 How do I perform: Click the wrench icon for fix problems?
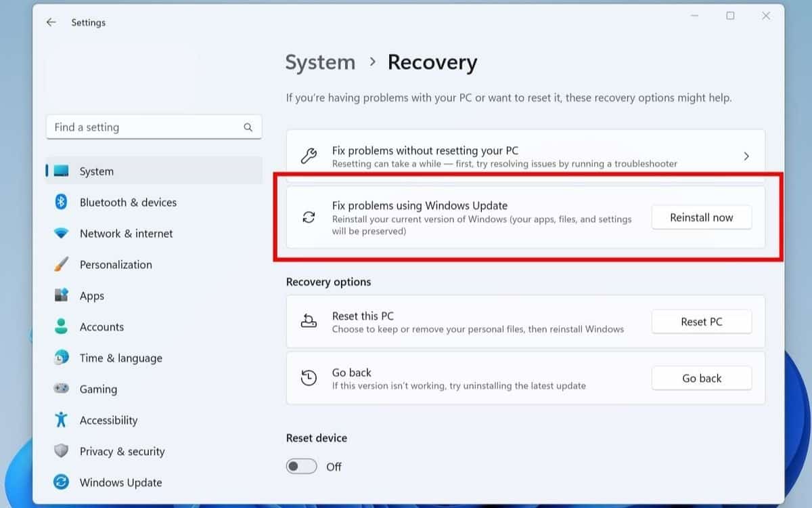pyautogui.click(x=309, y=156)
